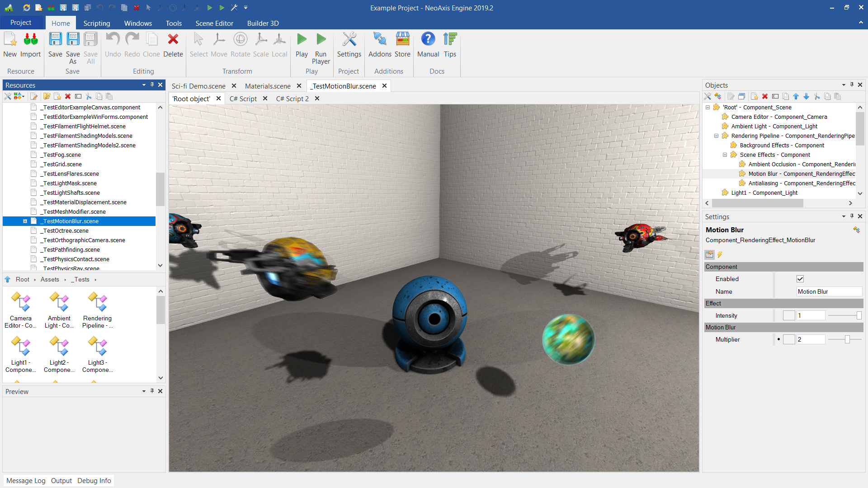Screen dimensions: 868x488
Task: Switch to the Materials.scene document tab
Action: [x=268, y=86]
